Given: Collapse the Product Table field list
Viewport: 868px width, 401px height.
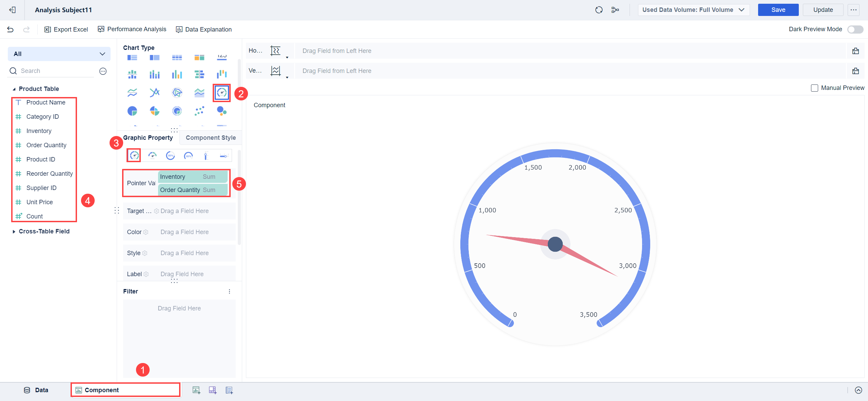Looking at the screenshot, I should (x=14, y=89).
